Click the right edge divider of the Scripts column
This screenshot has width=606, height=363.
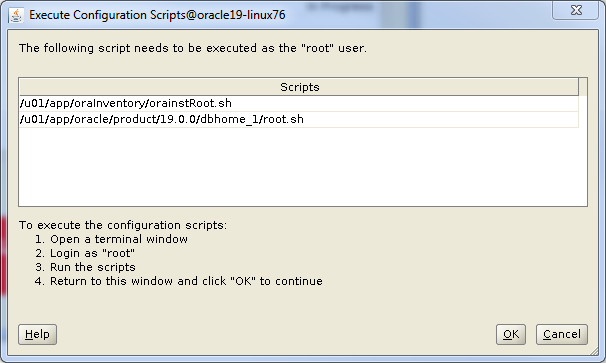[x=579, y=87]
